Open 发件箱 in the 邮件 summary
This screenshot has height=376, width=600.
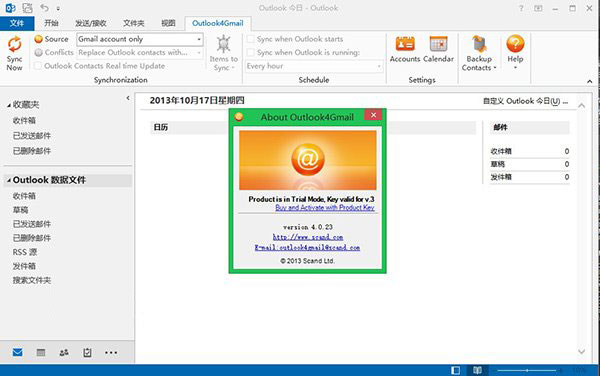[x=501, y=177]
